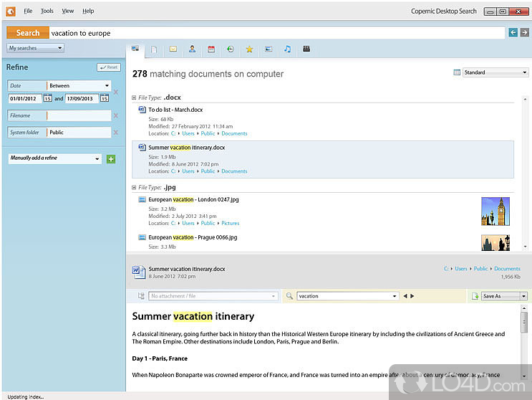Go back using the left navigation arrow
The width and height of the screenshot is (532, 400).
[513, 32]
